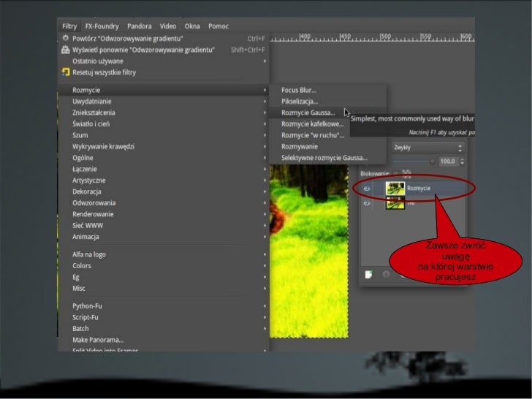Image resolution: width=532 pixels, height=399 pixels.
Task: Toggle visibility eye of Rozmycie layer
Action: [x=368, y=189]
